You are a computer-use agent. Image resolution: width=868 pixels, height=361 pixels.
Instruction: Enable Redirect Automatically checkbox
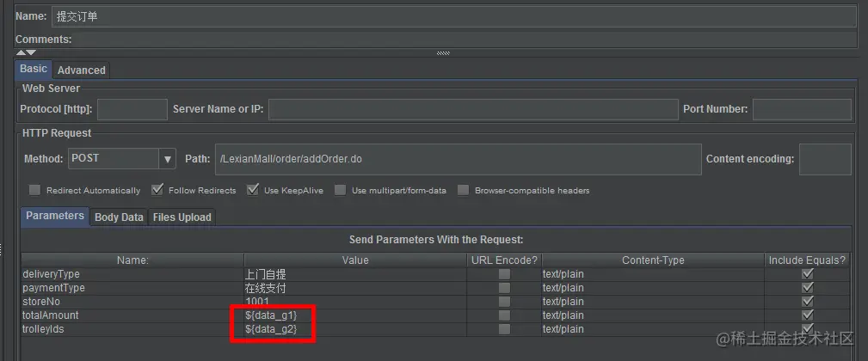click(35, 190)
